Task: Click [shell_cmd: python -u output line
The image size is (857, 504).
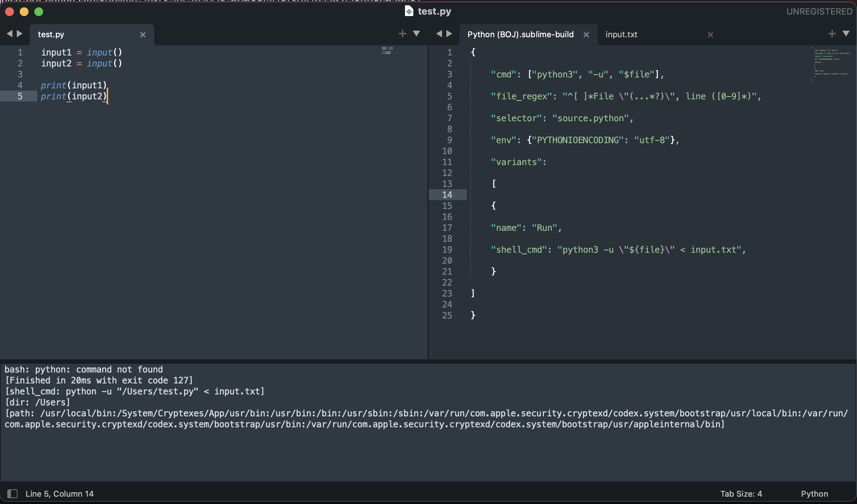Action: click(134, 392)
